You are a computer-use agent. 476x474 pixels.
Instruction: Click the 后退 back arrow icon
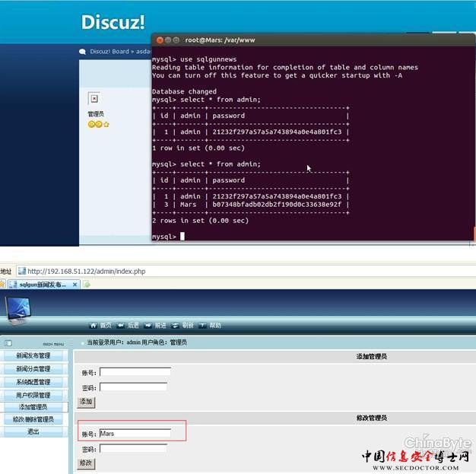coord(120,326)
